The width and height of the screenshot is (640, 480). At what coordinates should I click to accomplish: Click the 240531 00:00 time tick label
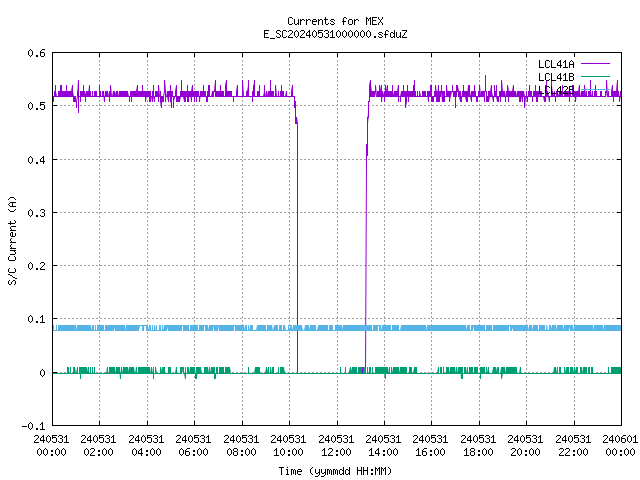pos(51,445)
